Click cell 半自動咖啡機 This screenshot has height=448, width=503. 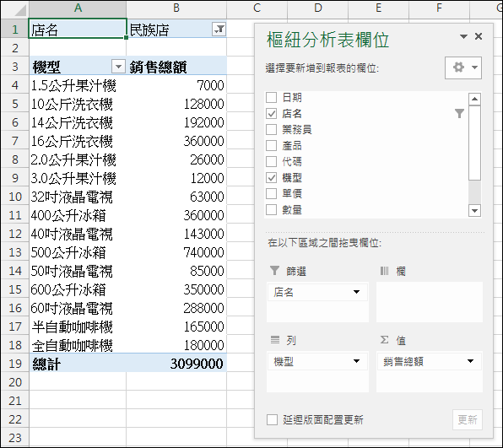coord(78,327)
